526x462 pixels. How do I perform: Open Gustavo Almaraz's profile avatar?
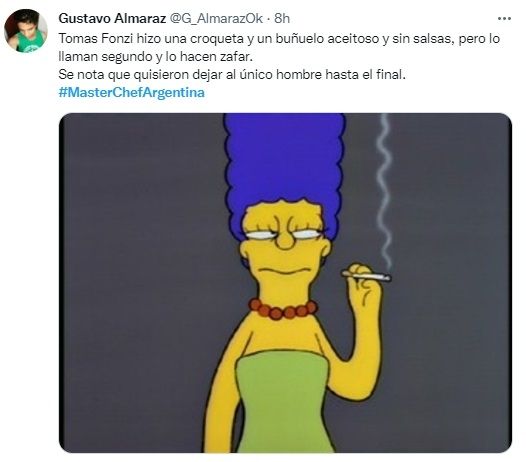(26, 31)
